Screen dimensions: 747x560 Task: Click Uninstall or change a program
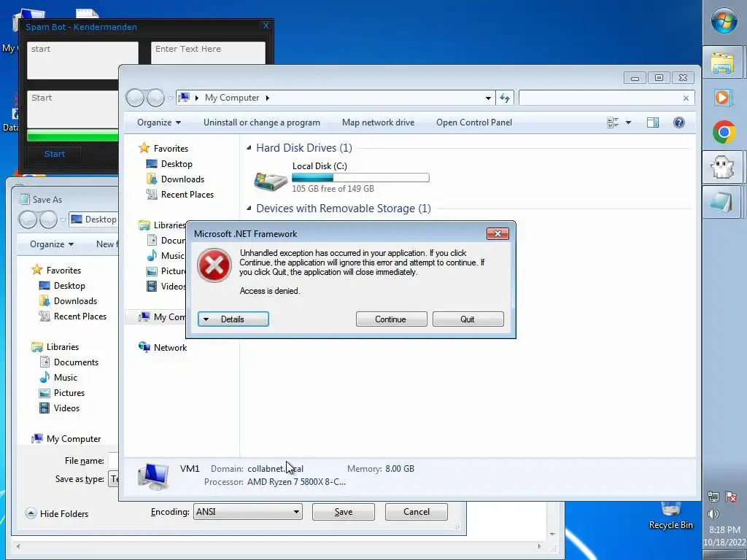tap(262, 122)
